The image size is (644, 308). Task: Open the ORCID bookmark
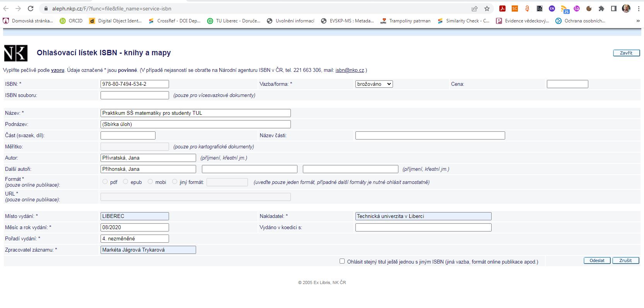(x=71, y=21)
